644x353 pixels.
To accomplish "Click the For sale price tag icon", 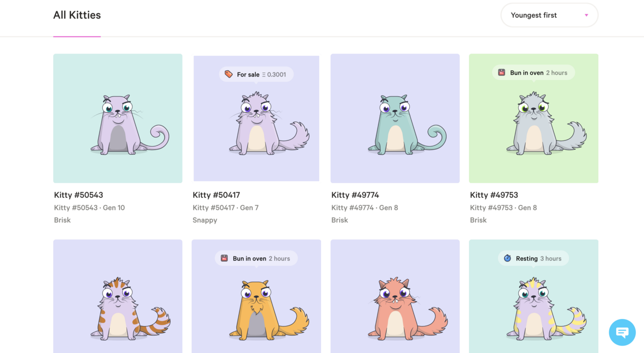I will pyautogui.click(x=229, y=74).
